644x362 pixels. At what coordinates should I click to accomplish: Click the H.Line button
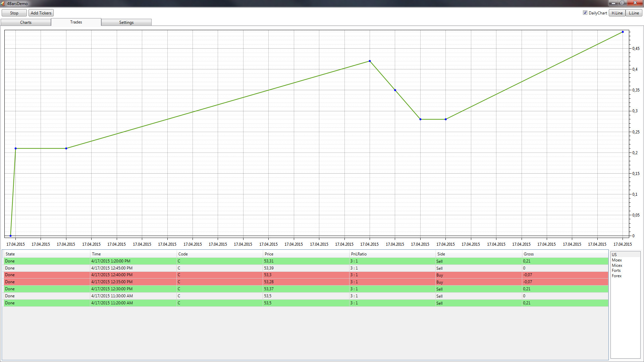tap(617, 13)
